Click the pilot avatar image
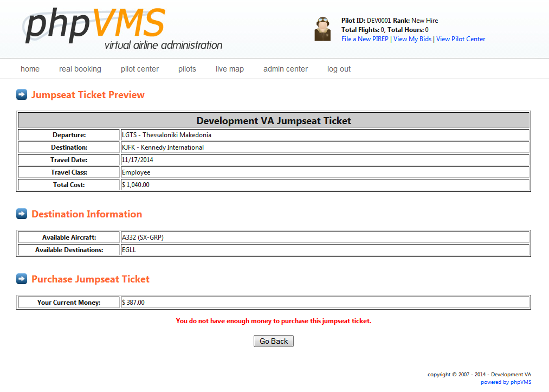The width and height of the screenshot is (549, 392). (322, 29)
